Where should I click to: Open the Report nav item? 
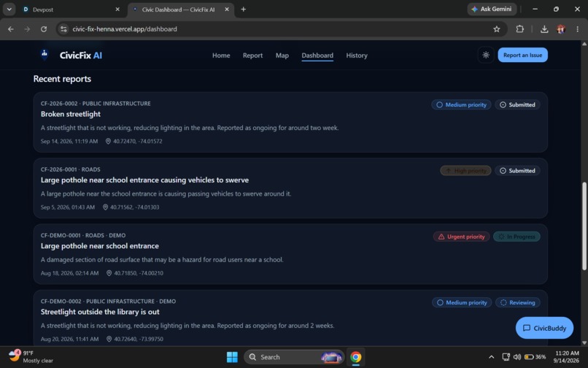(252, 55)
